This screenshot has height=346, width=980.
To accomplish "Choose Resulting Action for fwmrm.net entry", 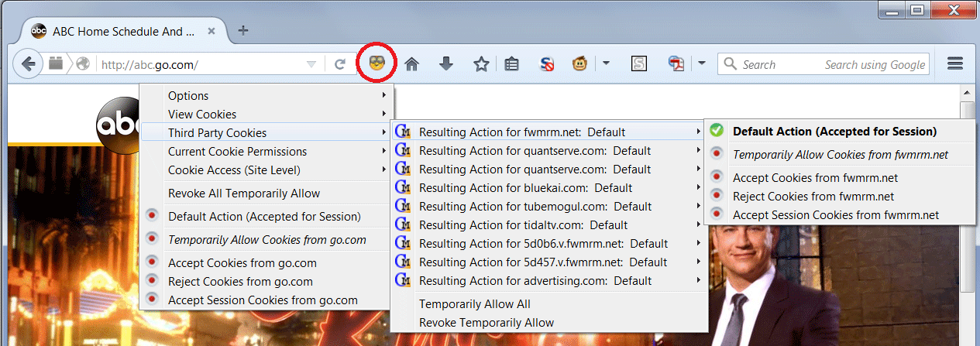I will pyautogui.click(x=548, y=132).
